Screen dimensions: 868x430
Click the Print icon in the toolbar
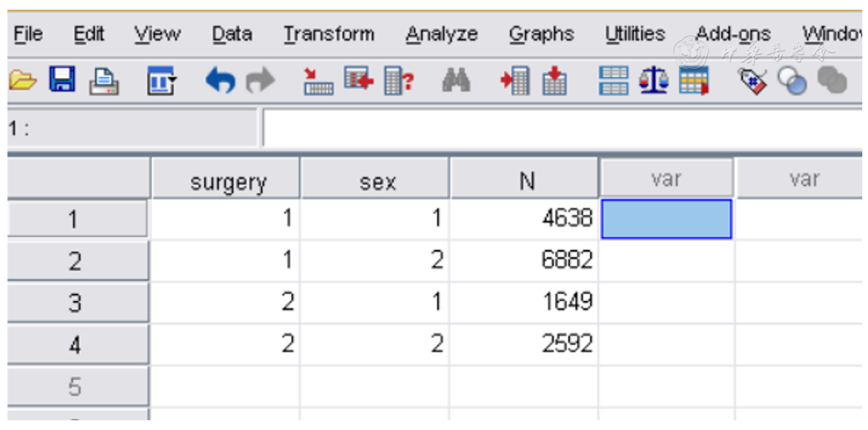tap(103, 81)
